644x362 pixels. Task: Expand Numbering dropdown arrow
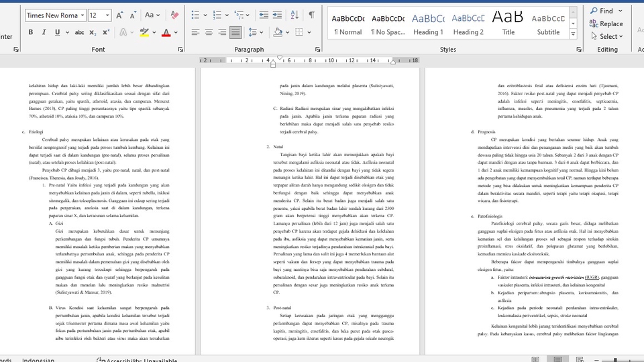pyautogui.click(x=227, y=15)
